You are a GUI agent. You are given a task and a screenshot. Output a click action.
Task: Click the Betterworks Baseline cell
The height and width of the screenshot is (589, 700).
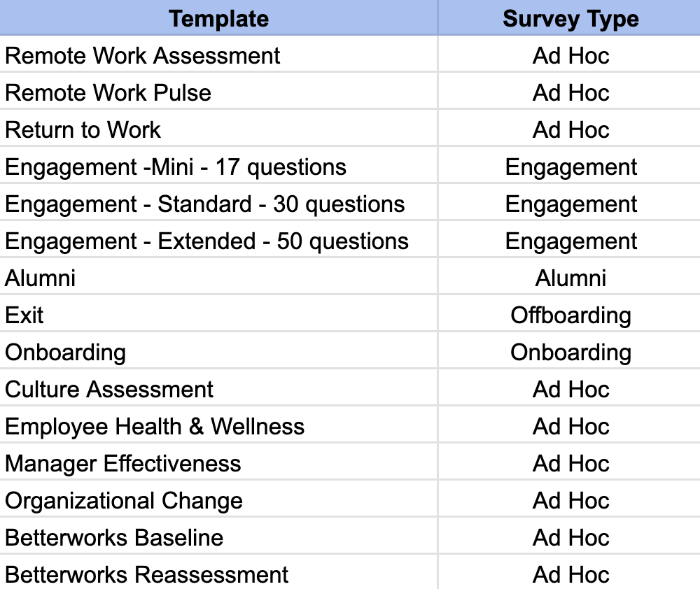(x=218, y=536)
